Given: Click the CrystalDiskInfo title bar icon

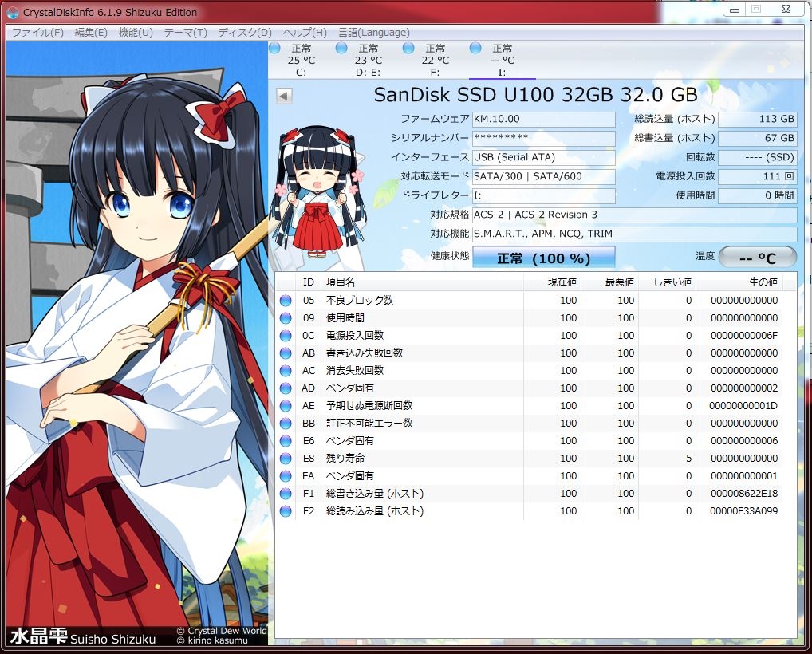Looking at the screenshot, I should [x=13, y=12].
